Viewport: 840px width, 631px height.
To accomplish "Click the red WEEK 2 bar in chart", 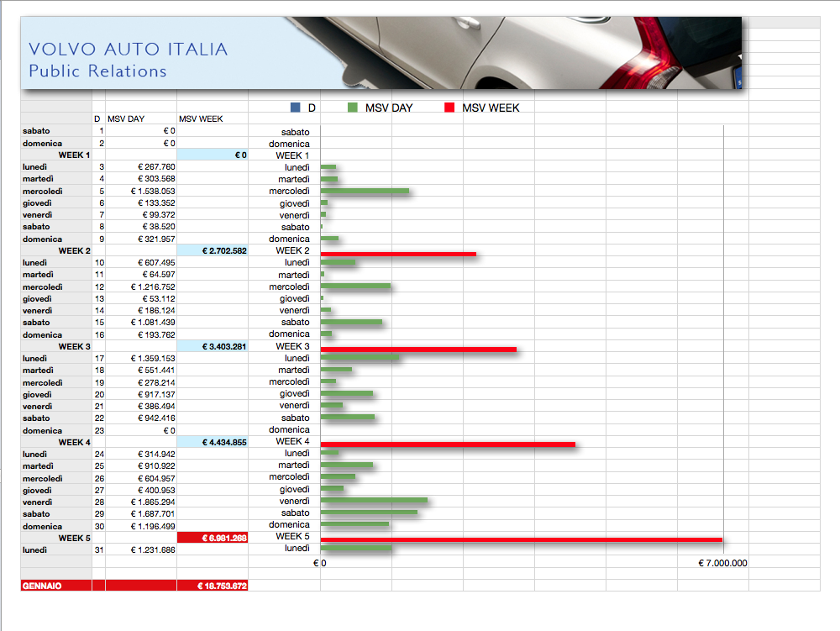I will [x=398, y=253].
